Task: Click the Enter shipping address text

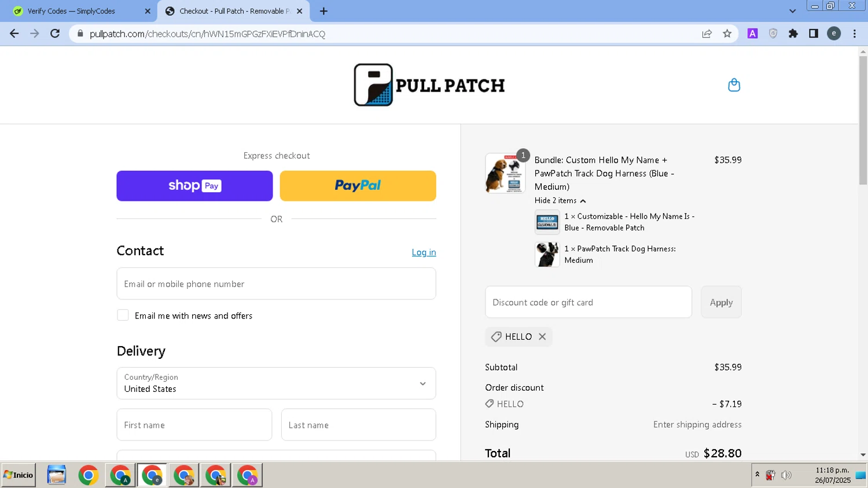Action: point(697,425)
